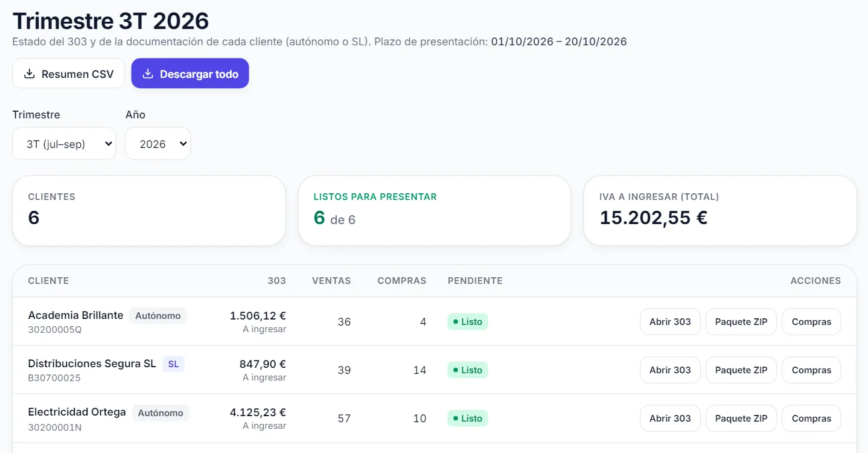Click the Autónomo tag beside Electricidad Ortega
This screenshot has width=868, height=453.
point(161,413)
